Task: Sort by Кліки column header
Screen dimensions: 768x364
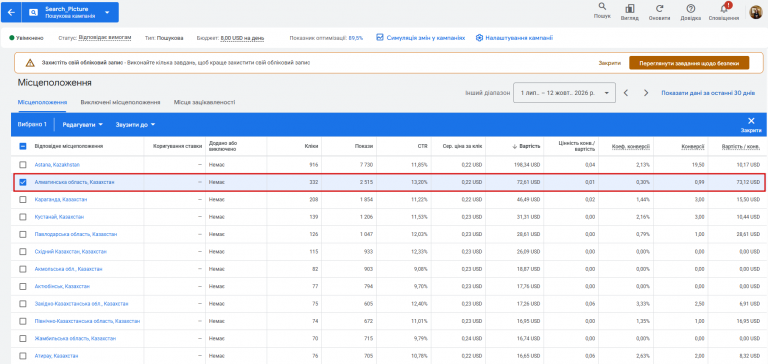Action: coord(312,146)
